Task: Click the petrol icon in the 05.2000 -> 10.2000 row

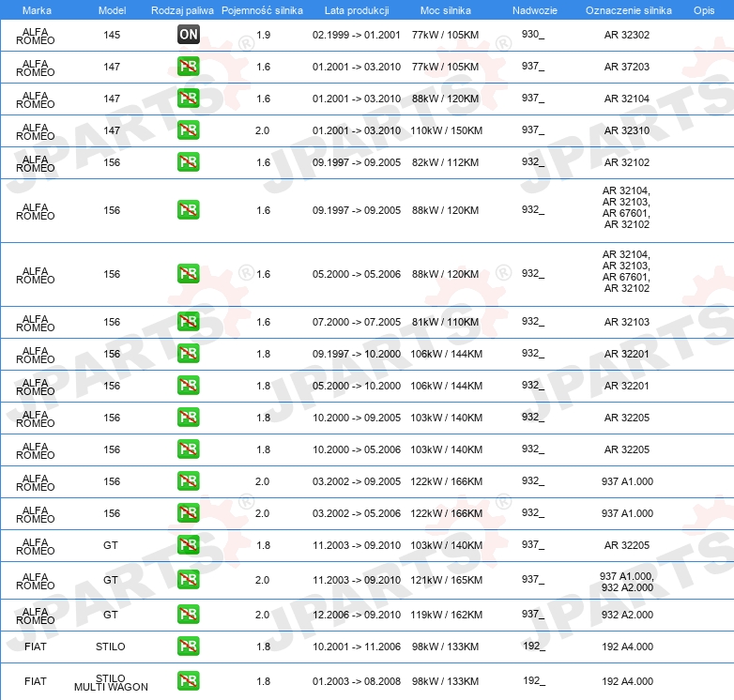Action: tap(188, 385)
